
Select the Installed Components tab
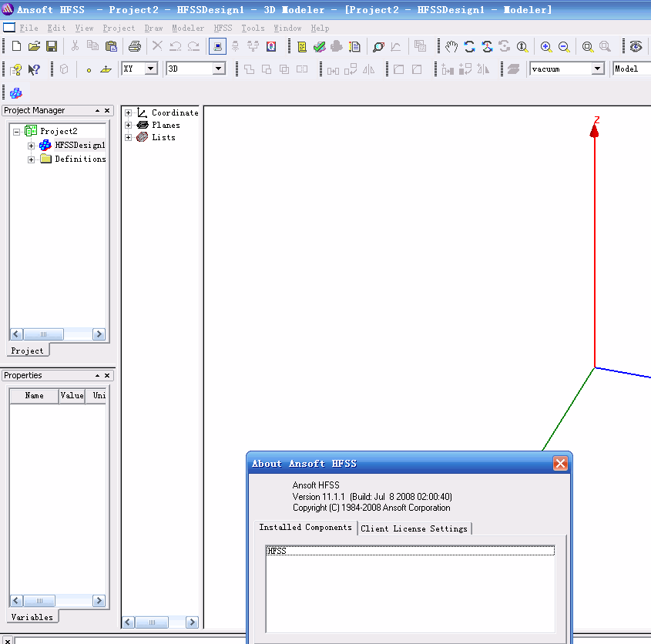pyautogui.click(x=305, y=528)
